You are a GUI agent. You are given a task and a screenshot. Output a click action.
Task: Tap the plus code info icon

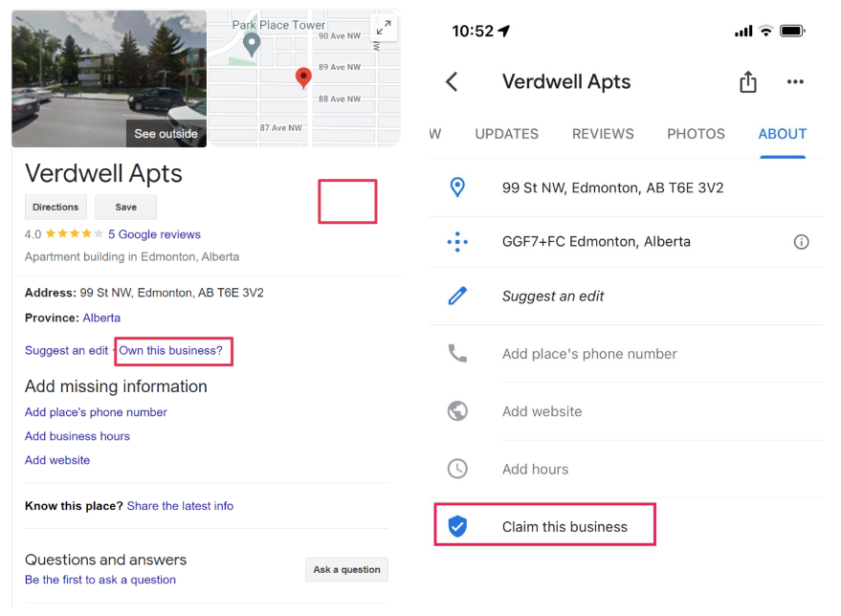pyautogui.click(x=802, y=242)
